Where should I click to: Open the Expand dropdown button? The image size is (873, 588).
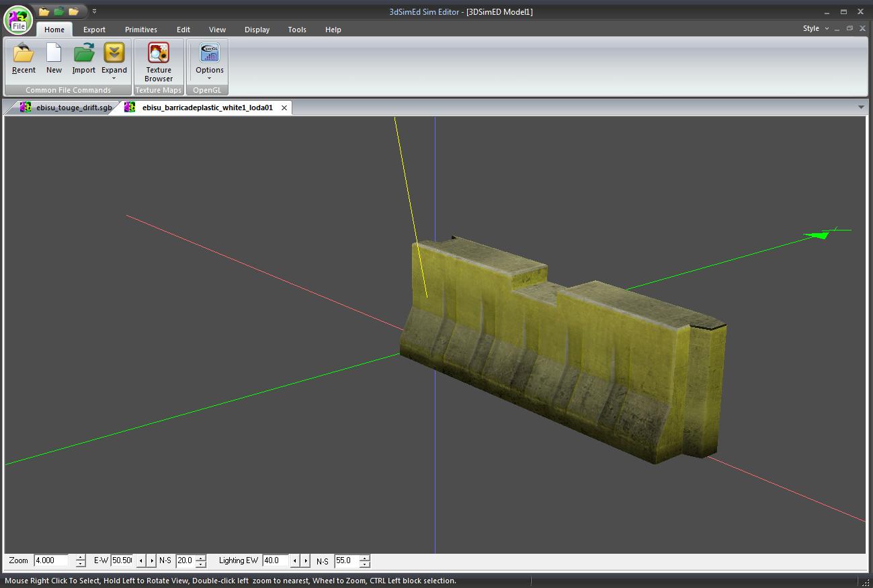(x=114, y=62)
